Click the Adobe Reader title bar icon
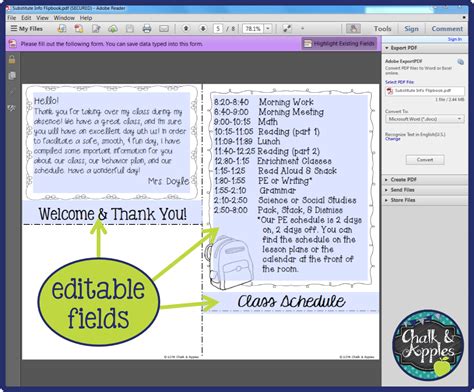This screenshot has height=392, width=474. click(8, 8)
